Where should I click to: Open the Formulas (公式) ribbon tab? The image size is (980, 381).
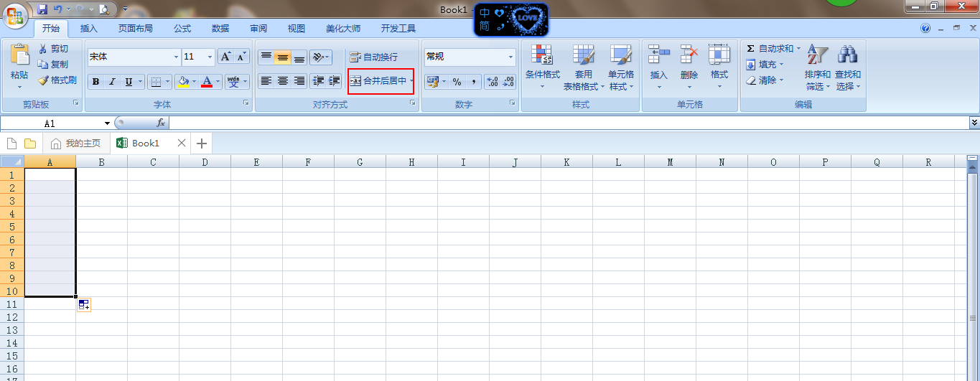pos(182,29)
